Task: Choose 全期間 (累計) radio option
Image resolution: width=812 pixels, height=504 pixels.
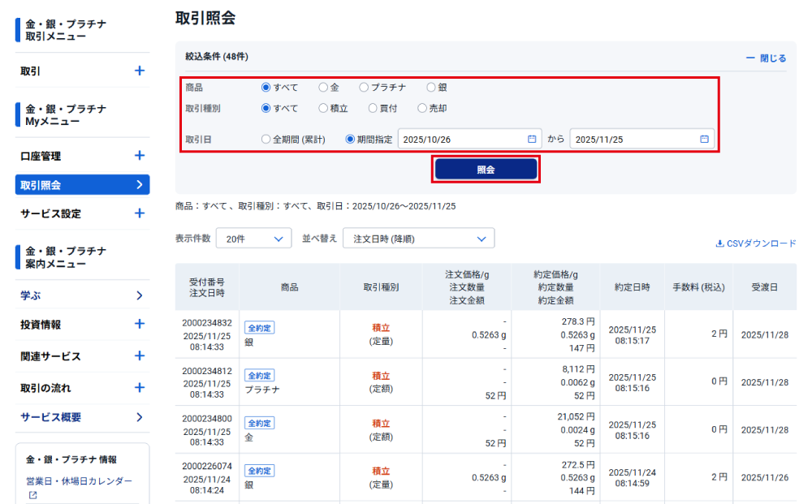Action: 266,139
